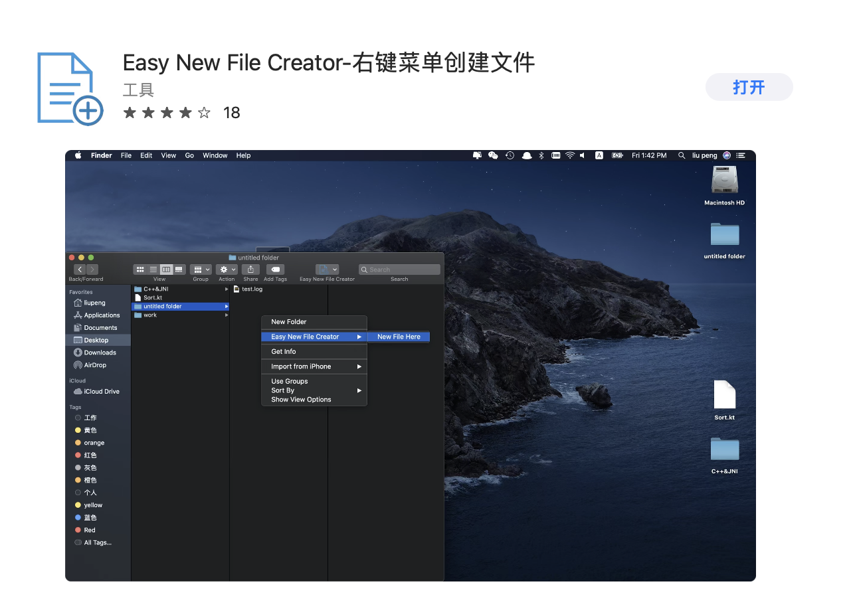Select the 工作 tag
Screen dimensions: 853x616
[98, 418]
